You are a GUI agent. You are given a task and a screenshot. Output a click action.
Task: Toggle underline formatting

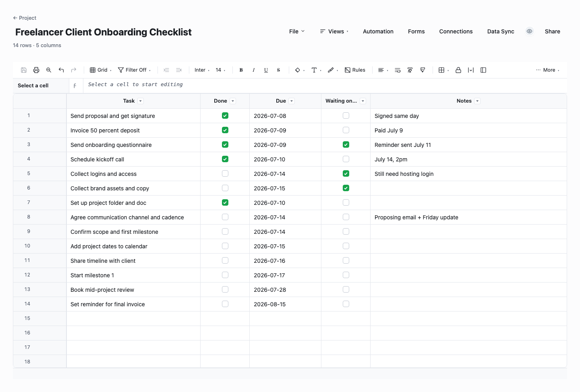266,70
